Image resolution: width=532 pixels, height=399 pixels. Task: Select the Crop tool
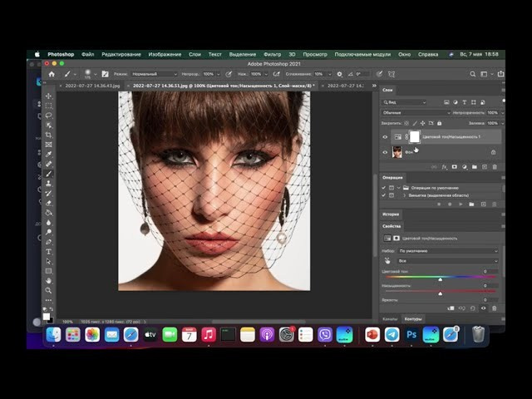[x=49, y=135]
